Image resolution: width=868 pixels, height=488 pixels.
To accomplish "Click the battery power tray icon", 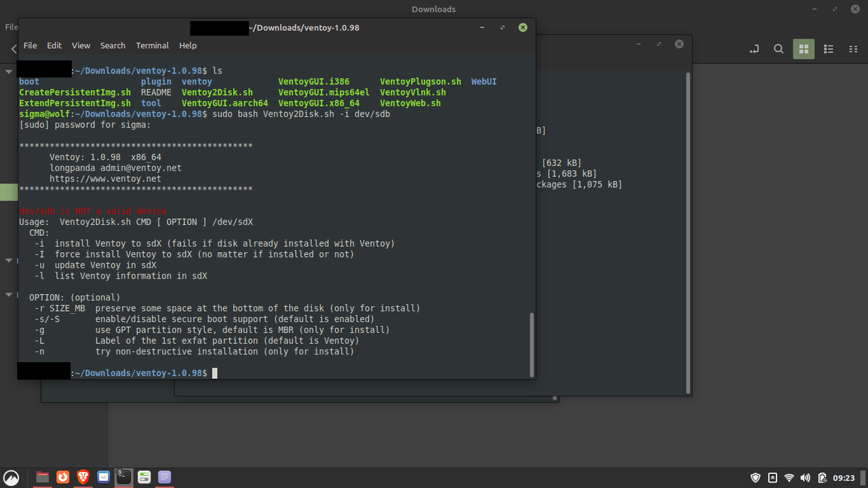I will pyautogui.click(x=822, y=478).
